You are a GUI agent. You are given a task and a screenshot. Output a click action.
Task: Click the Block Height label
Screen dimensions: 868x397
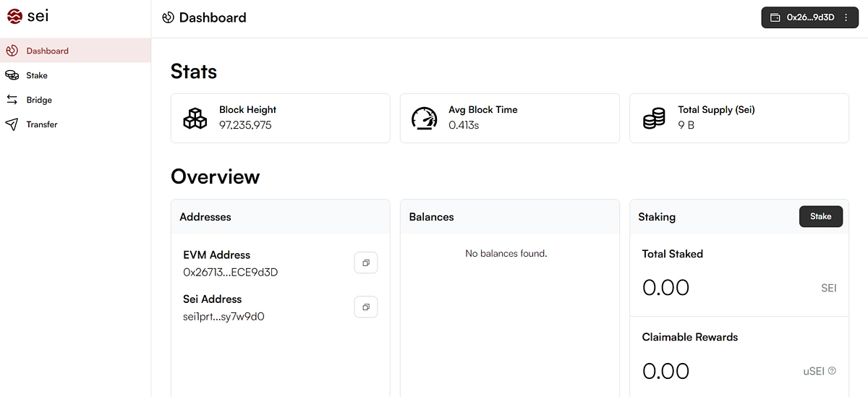click(247, 110)
